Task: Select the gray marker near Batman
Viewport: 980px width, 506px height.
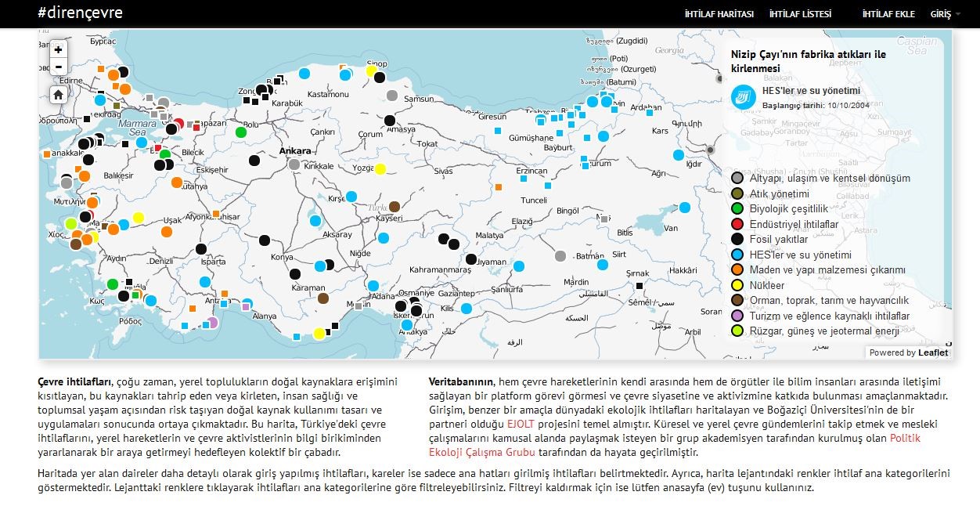Action: (560, 255)
